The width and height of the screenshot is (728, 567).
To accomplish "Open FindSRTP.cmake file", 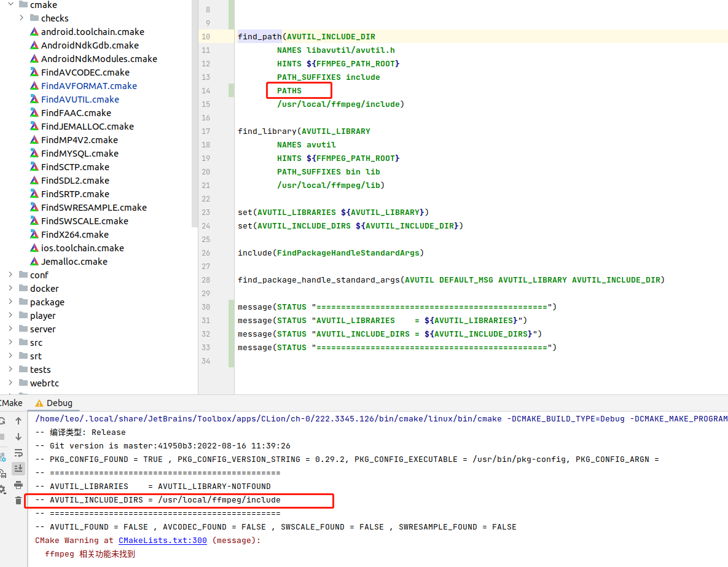I will pyautogui.click(x=75, y=194).
